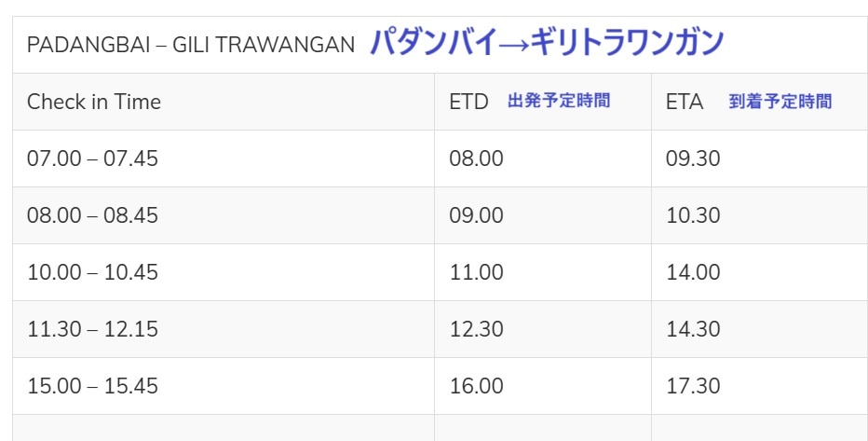The width and height of the screenshot is (868, 441).
Task: Click the 到着予定時間 label
Action: (780, 102)
